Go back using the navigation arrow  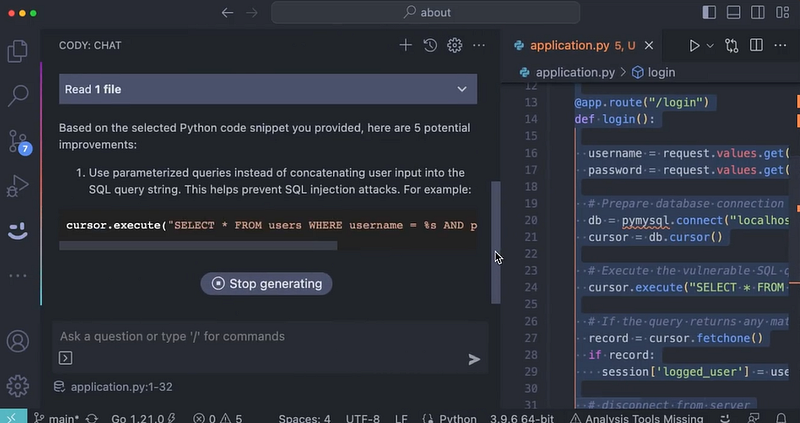click(228, 13)
